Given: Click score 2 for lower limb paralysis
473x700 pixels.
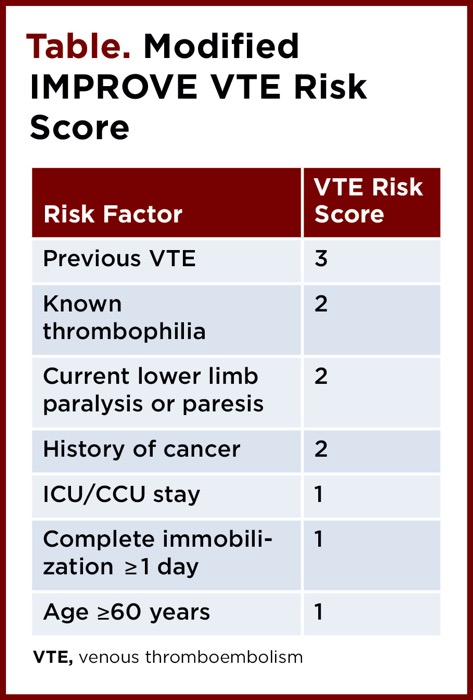Looking at the screenshot, I should tap(321, 377).
